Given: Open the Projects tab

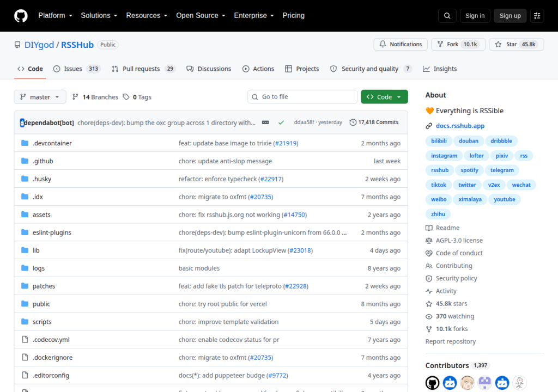Looking at the screenshot, I should click(x=302, y=69).
